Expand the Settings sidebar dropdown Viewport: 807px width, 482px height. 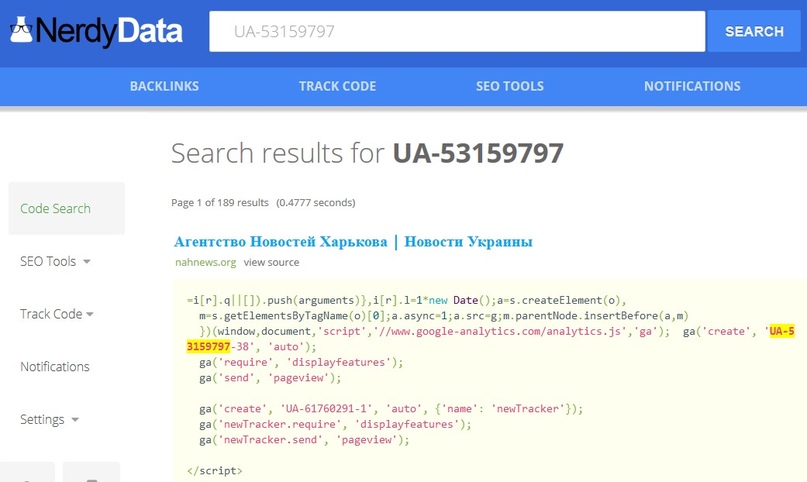49,419
